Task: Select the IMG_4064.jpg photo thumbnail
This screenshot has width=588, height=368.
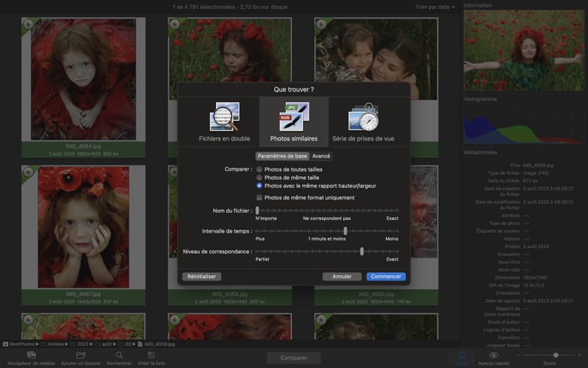Action: [x=83, y=79]
